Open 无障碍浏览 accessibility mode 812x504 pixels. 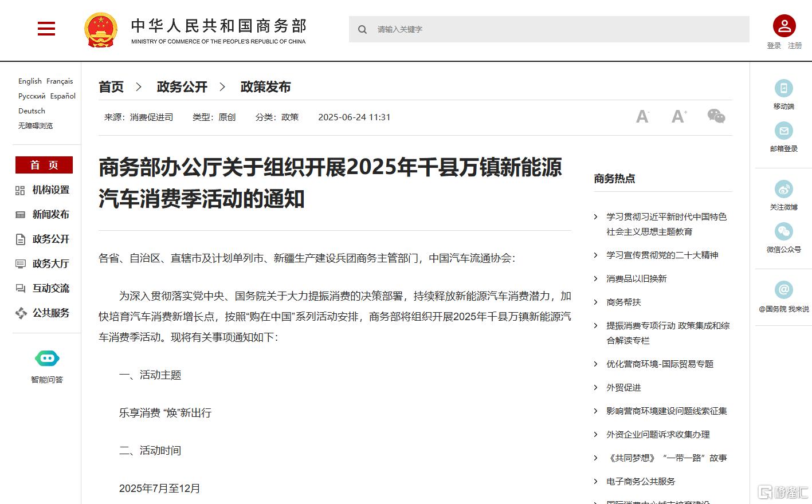36,126
